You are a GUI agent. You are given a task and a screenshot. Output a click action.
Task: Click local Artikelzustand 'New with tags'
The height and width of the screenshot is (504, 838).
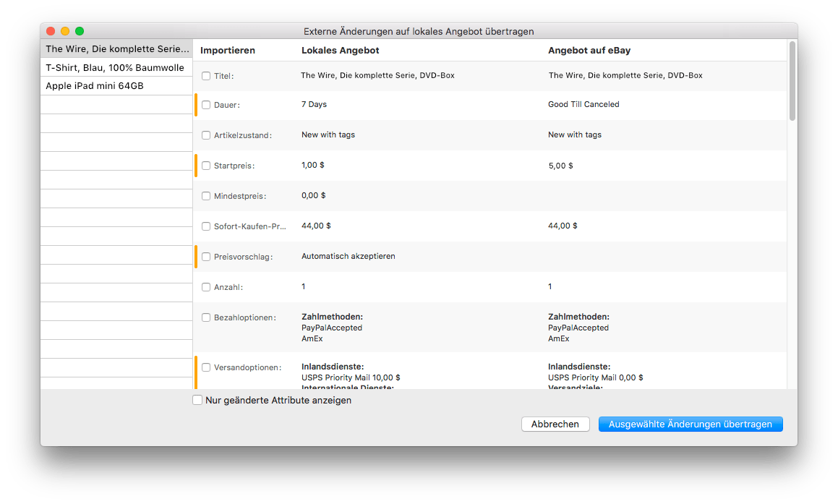[328, 134]
